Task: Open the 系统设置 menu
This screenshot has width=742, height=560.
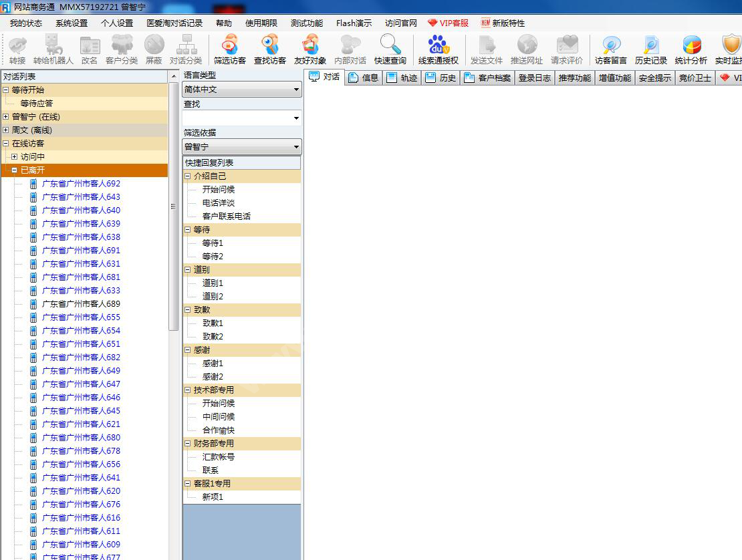Action: click(72, 23)
